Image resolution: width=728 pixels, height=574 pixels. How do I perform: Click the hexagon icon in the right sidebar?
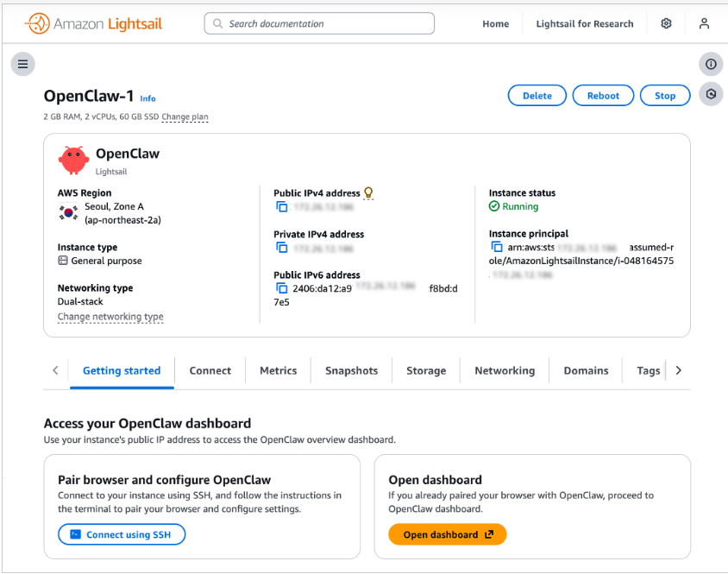click(x=711, y=94)
